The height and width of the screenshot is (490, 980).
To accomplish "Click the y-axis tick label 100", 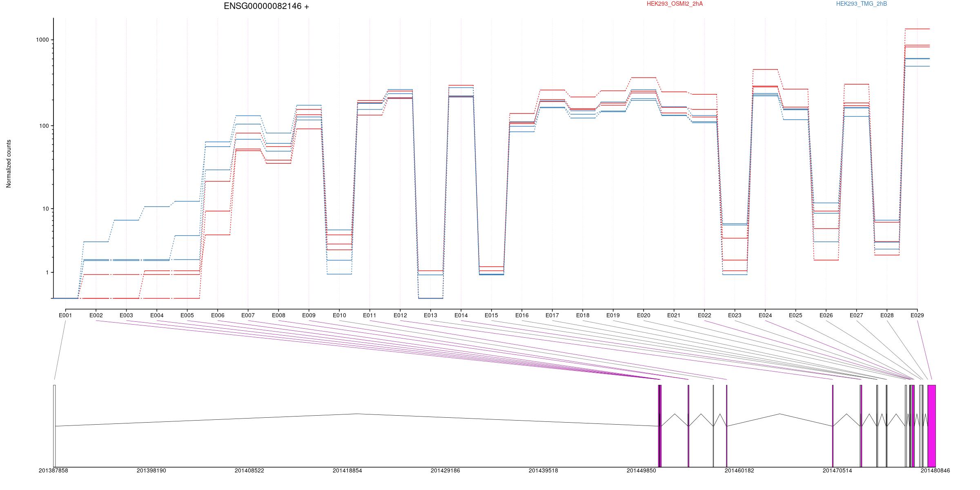I will point(44,126).
